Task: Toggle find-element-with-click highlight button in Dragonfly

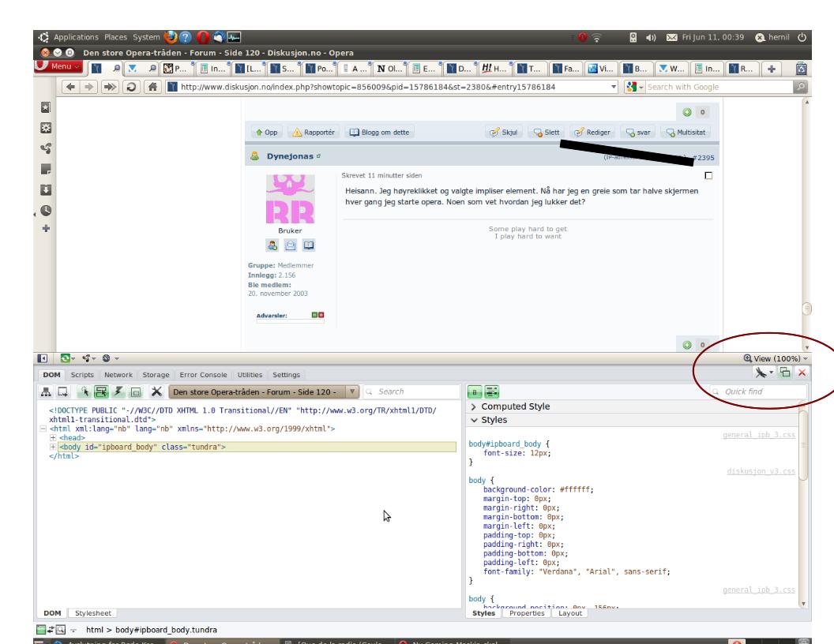Action: [100, 392]
